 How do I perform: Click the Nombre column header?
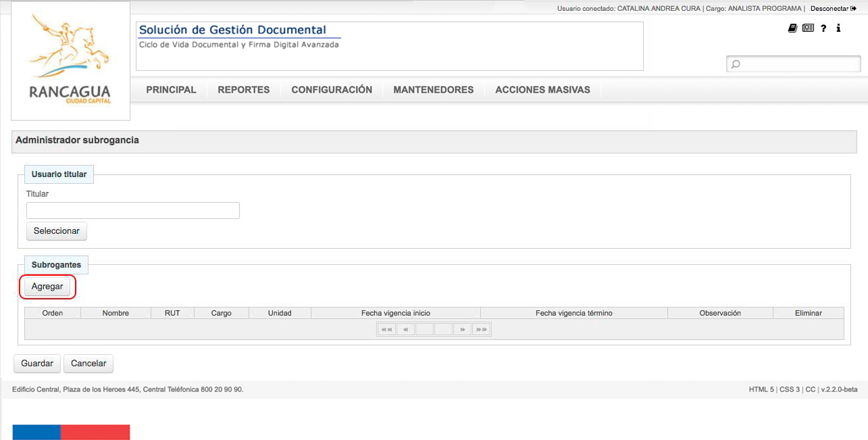pos(116,313)
